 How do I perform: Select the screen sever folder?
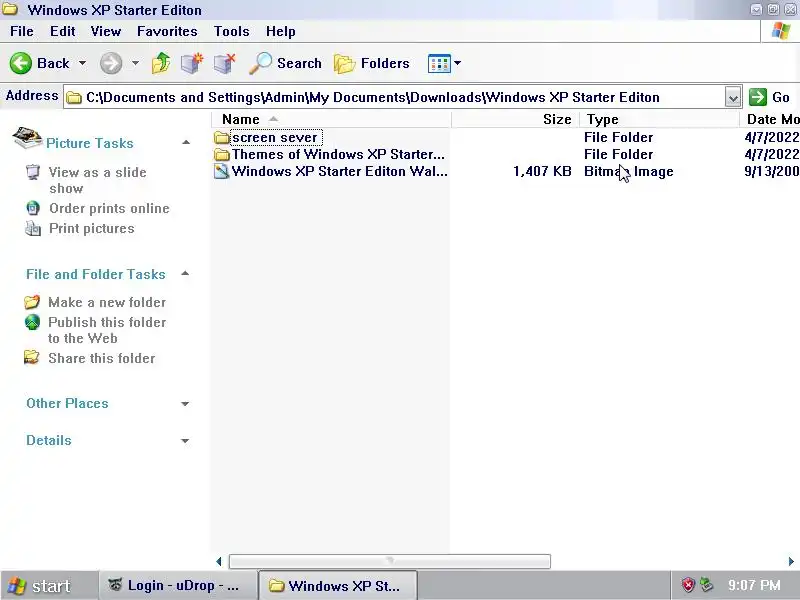click(x=274, y=137)
